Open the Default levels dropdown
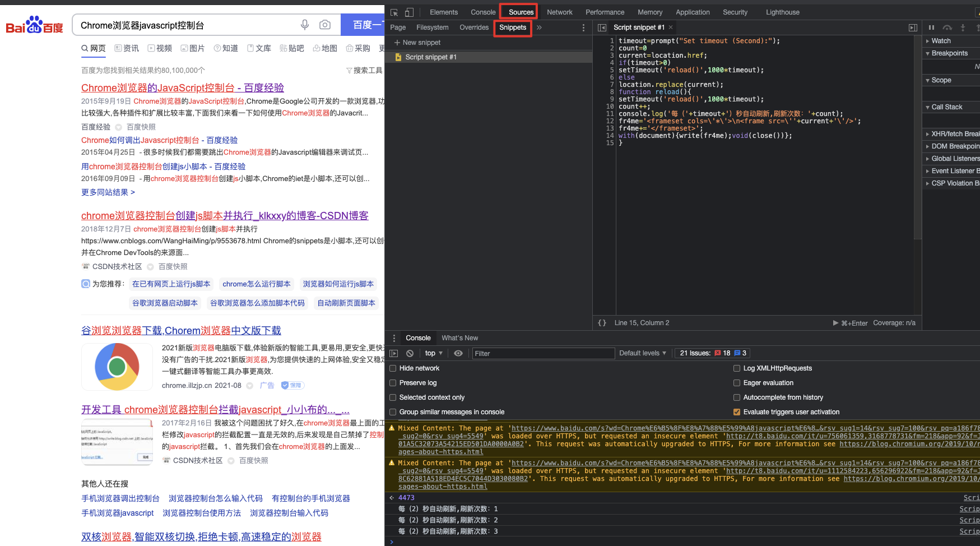This screenshot has width=980, height=546. tap(642, 353)
